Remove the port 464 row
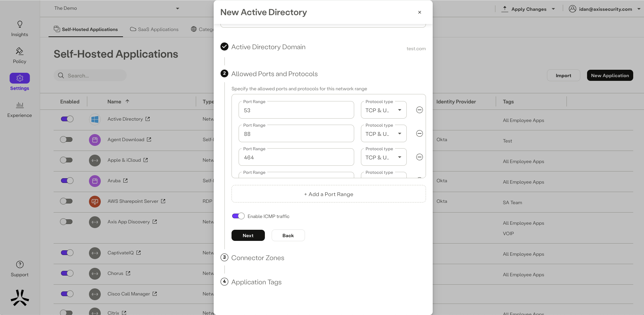This screenshot has width=644, height=315. [420, 157]
